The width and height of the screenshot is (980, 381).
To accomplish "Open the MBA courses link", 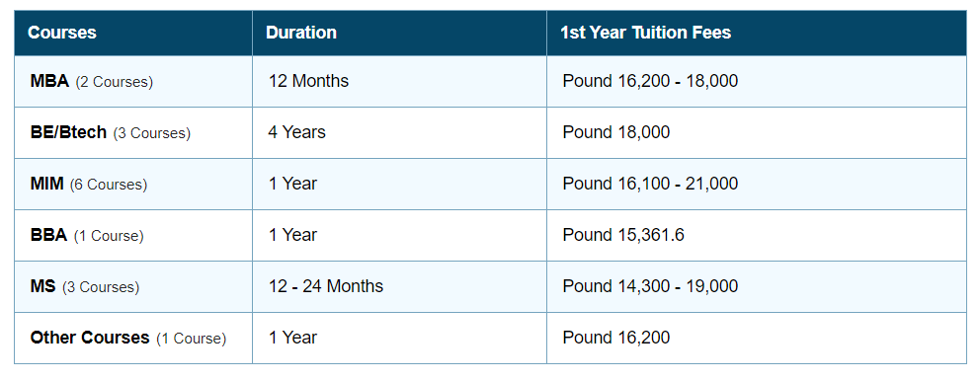I will coord(49,81).
